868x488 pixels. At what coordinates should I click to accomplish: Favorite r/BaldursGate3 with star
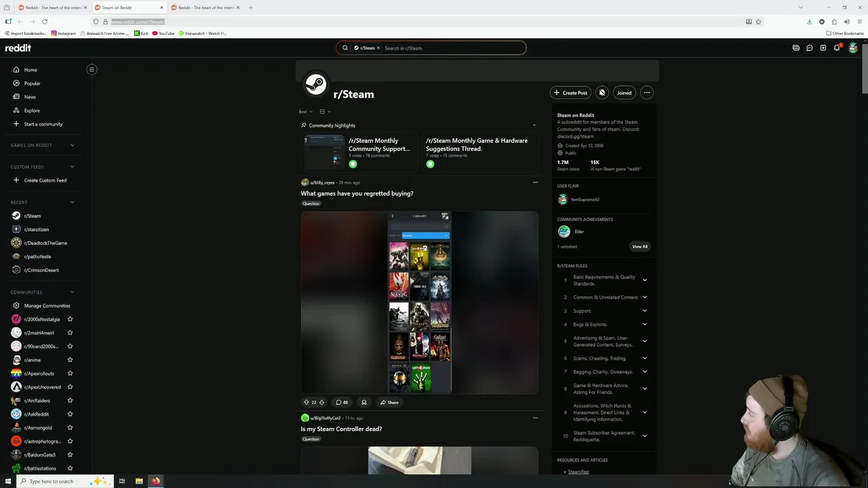[70, 455]
